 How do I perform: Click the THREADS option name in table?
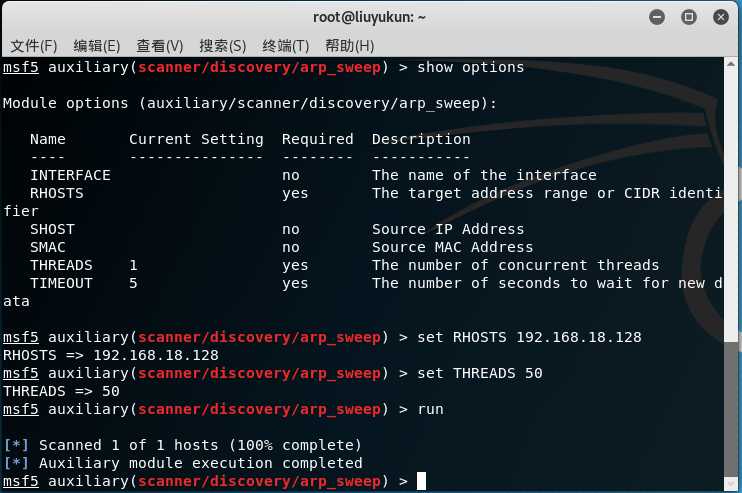[x=61, y=265]
